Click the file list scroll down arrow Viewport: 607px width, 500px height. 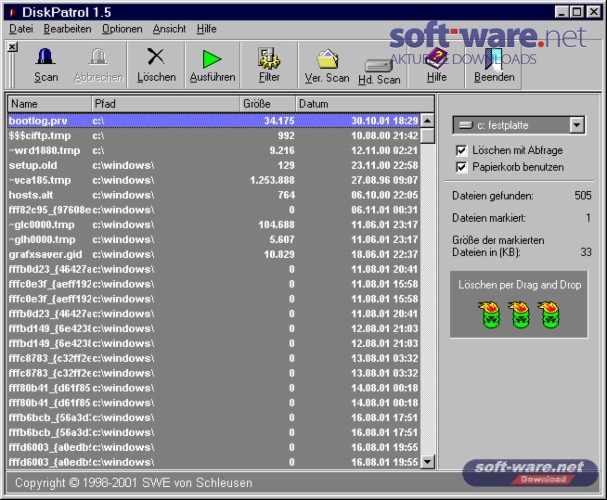point(427,461)
